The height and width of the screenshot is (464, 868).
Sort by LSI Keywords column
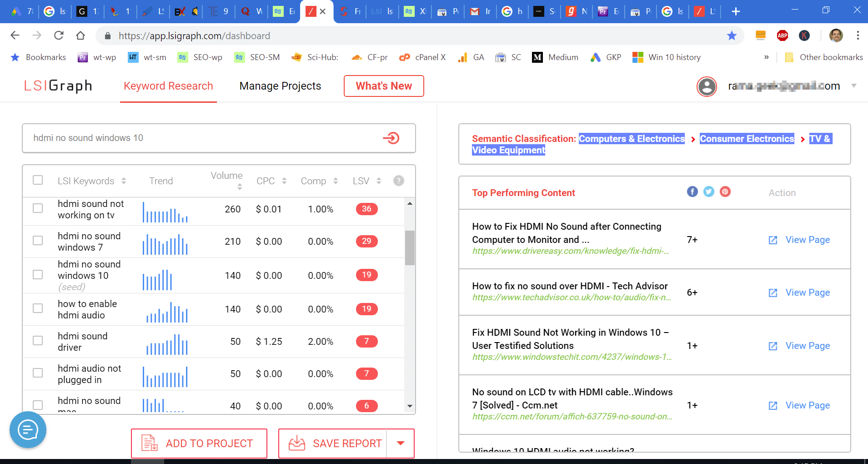click(x=124, y=181)
